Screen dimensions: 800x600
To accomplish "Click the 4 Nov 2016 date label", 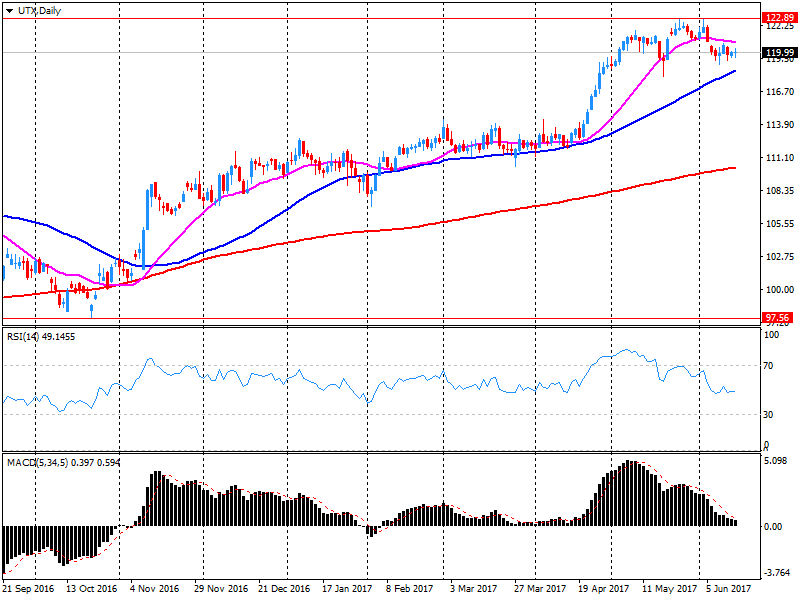I will pos(155,589).
